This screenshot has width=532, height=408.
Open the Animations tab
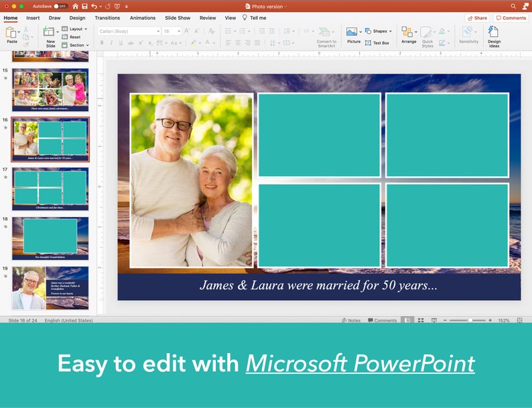(143, 18)
